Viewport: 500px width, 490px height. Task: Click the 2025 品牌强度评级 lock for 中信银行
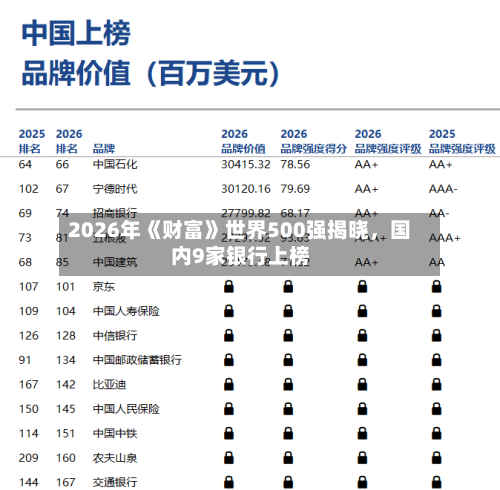point(436,336)
